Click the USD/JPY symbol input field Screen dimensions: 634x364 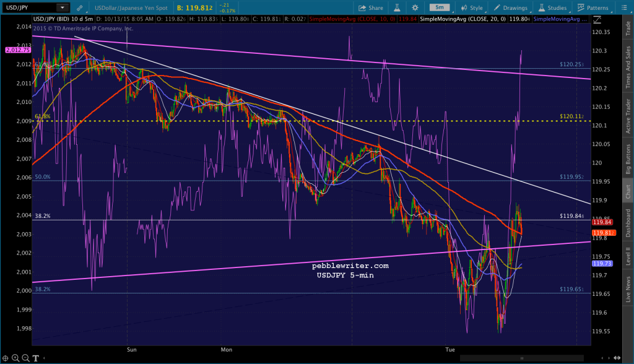pyautogui.click(x=30, y=7)
